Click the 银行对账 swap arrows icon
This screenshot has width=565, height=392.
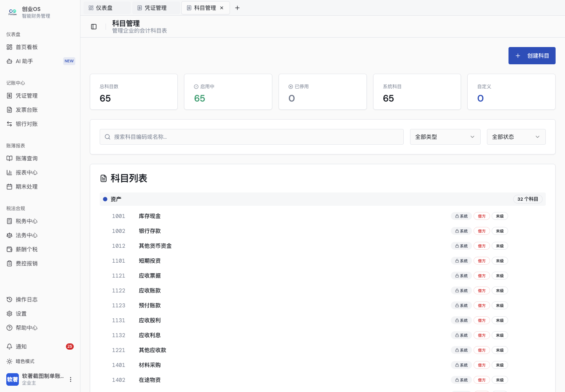9,124
